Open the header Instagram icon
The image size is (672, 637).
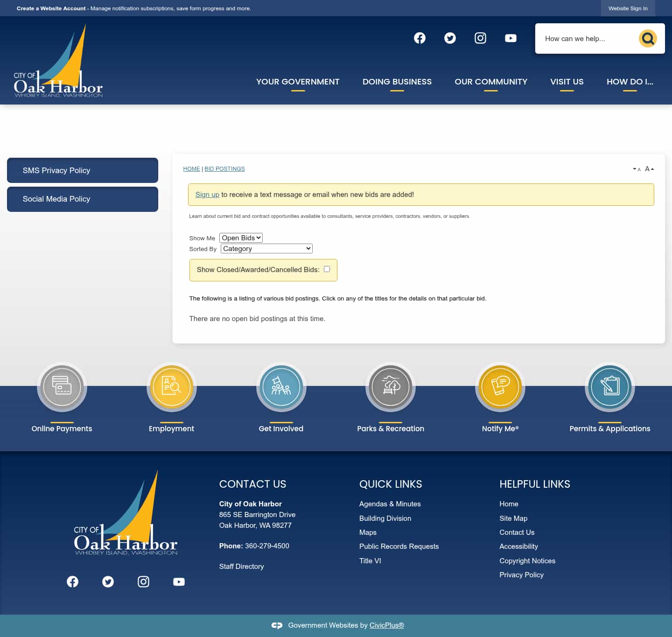pyautogui.click(x=480, y=38)
